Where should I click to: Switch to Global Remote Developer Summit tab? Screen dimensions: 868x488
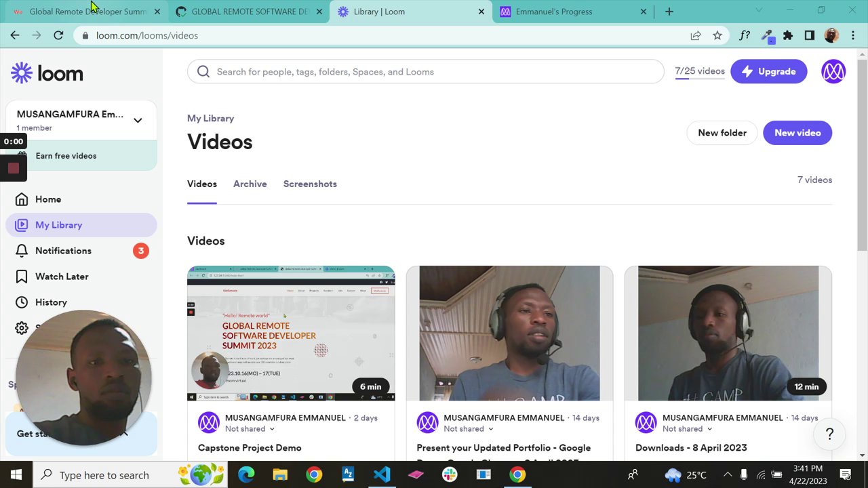87,12
